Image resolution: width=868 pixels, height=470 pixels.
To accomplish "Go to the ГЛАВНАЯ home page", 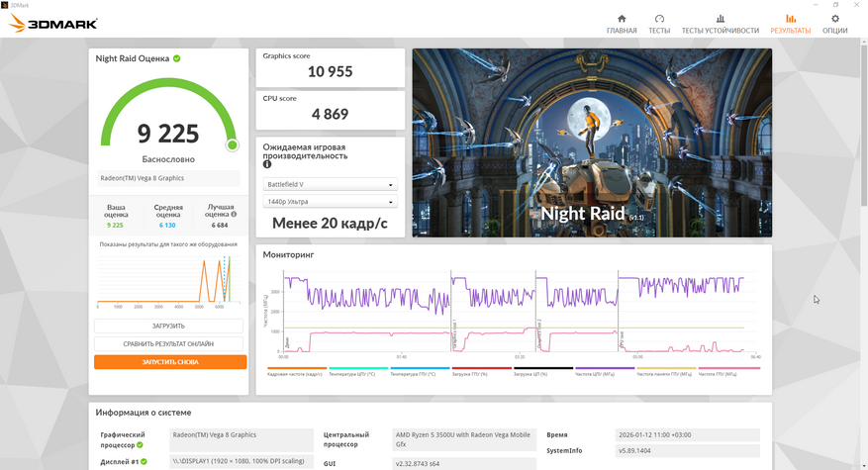I will pyautogui.click(x=622, y=25).
